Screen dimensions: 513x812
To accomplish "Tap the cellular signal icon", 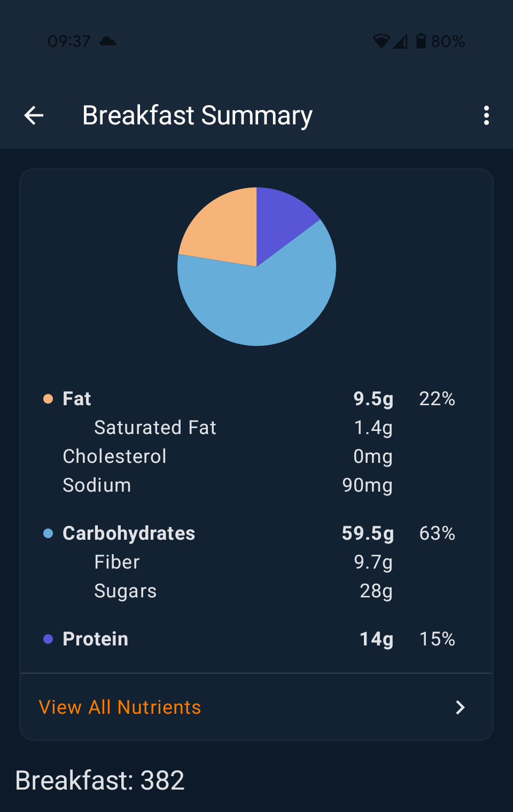I will (x=400, y=41).
